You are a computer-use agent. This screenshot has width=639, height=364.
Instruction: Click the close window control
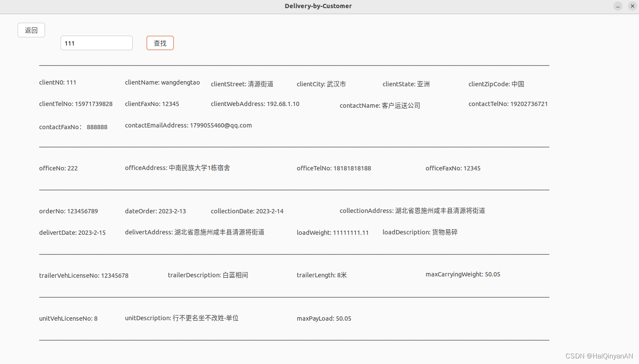point(632,6)
